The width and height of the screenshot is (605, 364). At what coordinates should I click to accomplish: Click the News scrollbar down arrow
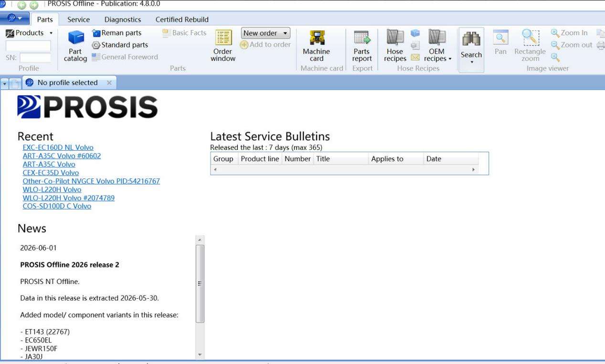click(x=200, y=355)
